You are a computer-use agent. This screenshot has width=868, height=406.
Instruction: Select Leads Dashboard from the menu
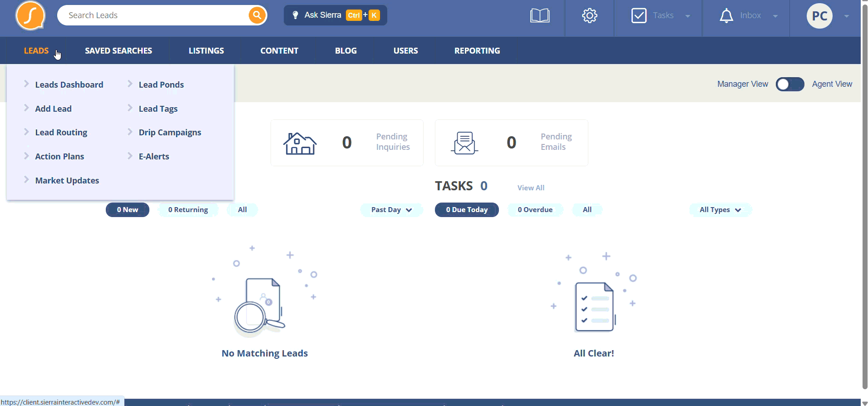tap(69, 84)
